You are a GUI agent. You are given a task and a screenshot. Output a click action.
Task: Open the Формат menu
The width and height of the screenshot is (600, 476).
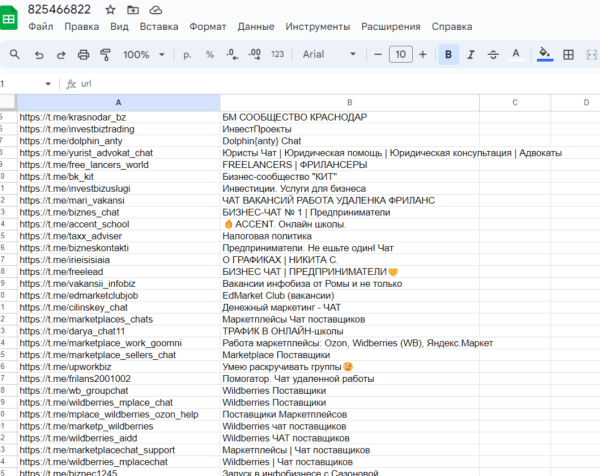pyautogui.click(x=207, y=27)
